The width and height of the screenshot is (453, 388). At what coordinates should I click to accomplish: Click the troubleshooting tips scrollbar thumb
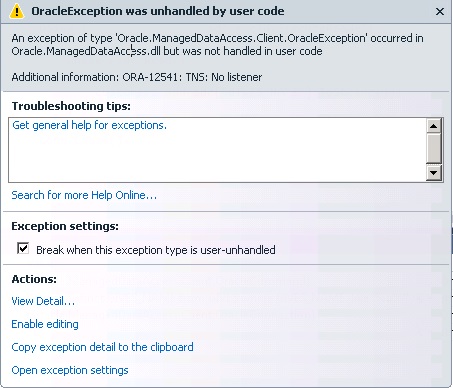click(x=434, y=148)
